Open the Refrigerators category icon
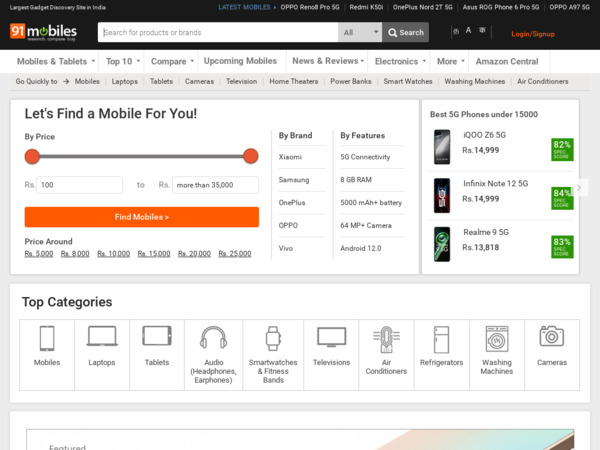The width and height of the screenshot is (600, 450). pyautogui.click(x=442, y=339)
